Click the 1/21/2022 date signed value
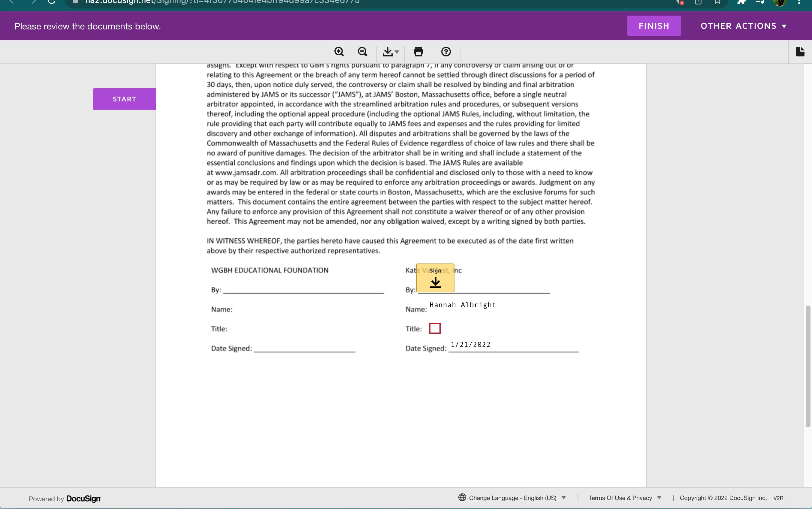The image size is (812, 509). coord(470,344)
